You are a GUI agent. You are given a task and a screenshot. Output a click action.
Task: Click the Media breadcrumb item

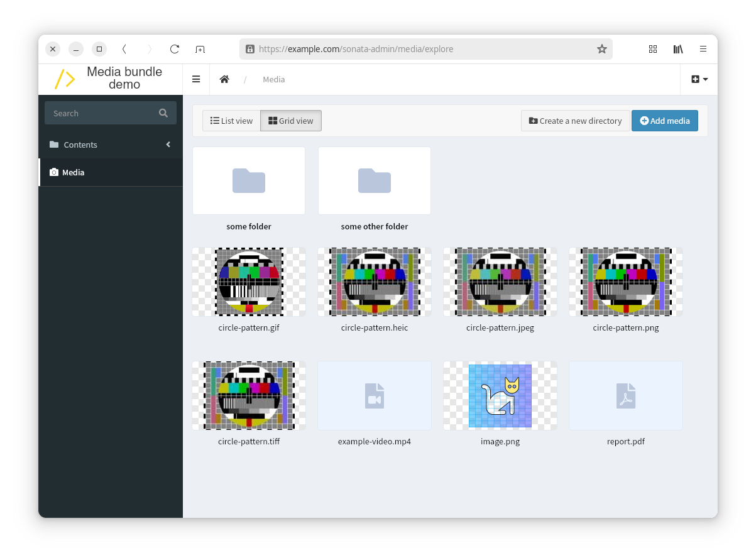coord(273,79)
